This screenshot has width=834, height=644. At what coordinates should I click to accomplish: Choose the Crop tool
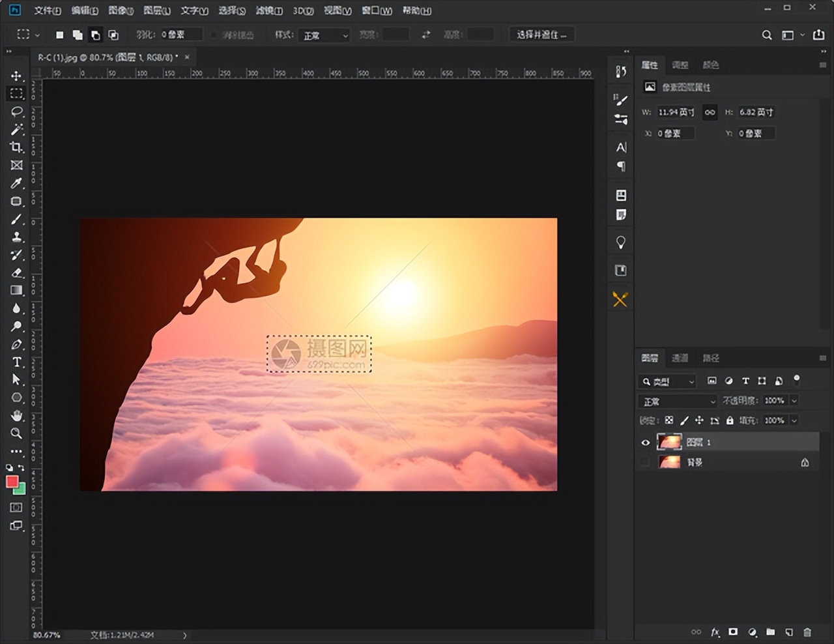pos(16,147)
